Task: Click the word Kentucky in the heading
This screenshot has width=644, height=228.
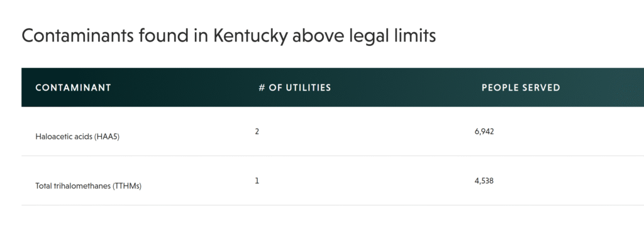Action: [x=250, y=36]
